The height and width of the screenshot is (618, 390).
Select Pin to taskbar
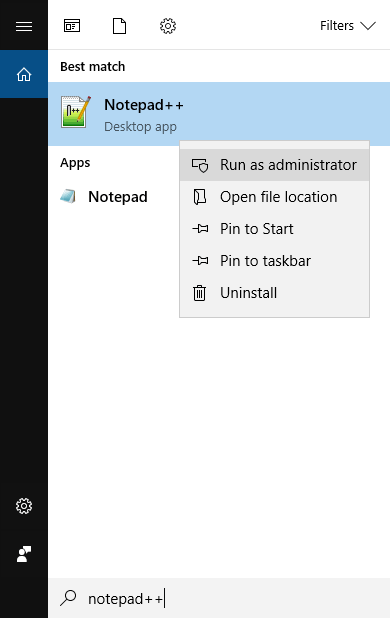274,261
